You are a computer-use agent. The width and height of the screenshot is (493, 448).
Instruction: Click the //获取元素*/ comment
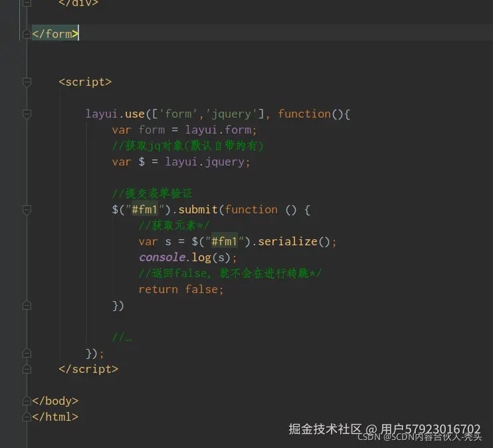tap(174, 225)
